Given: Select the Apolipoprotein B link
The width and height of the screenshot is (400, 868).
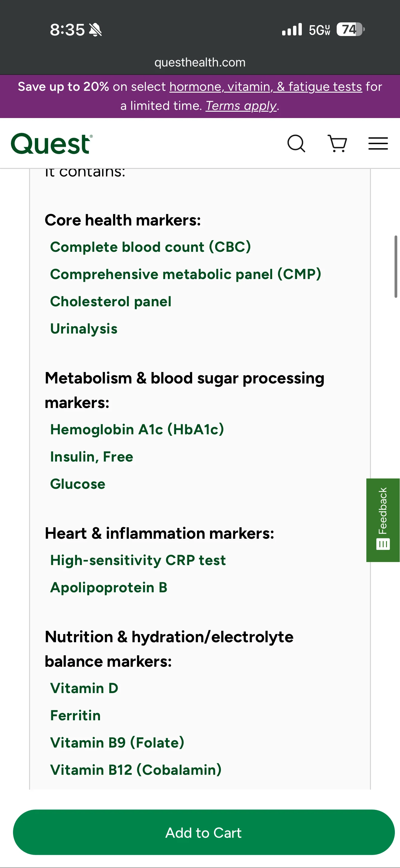Looking at the screenshot, I should 108,588.
